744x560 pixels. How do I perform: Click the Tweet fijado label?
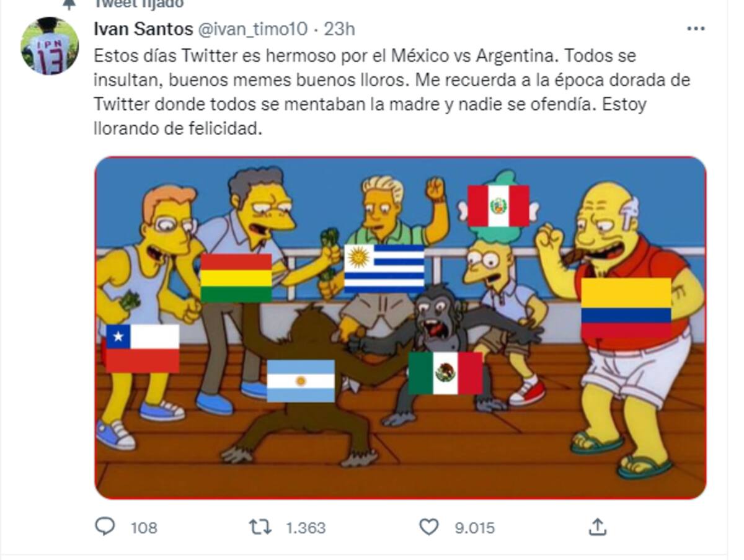coord(138,4)
